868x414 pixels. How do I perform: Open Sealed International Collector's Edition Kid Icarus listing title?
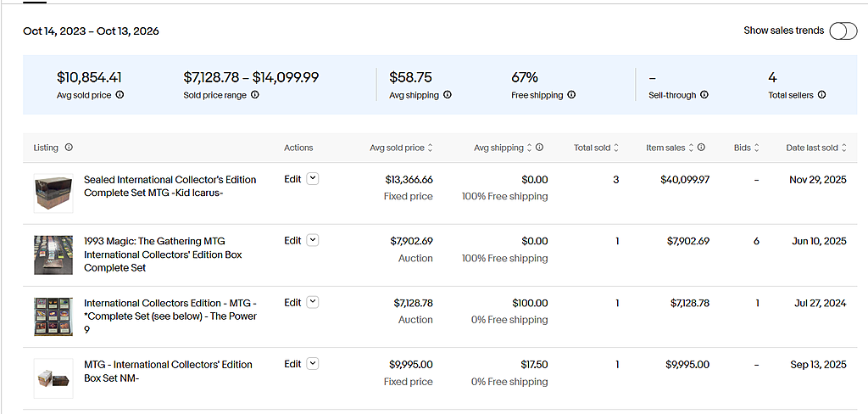pyautogui.click(x=170, y=187)
